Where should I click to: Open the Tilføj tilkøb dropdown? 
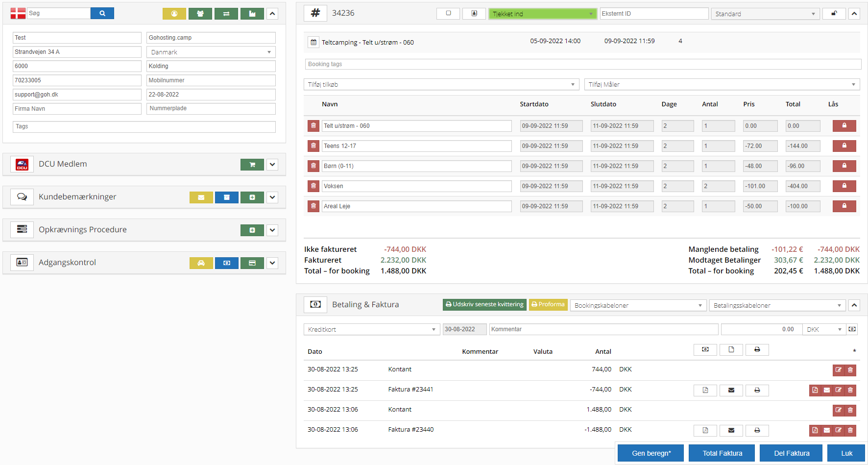click(x=441, y=85)
